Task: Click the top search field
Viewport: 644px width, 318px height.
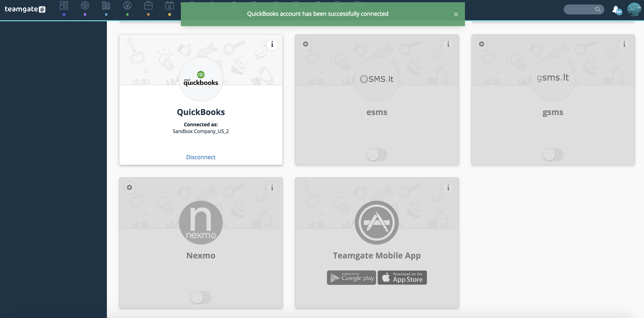Action: point(584,9)
